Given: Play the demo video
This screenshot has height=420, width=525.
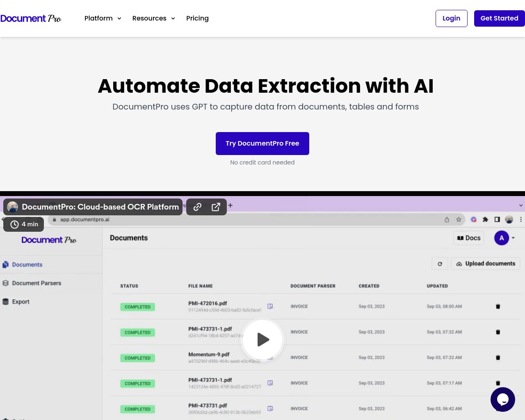Looking at the screenshot, I should click(x=262, y=340).
